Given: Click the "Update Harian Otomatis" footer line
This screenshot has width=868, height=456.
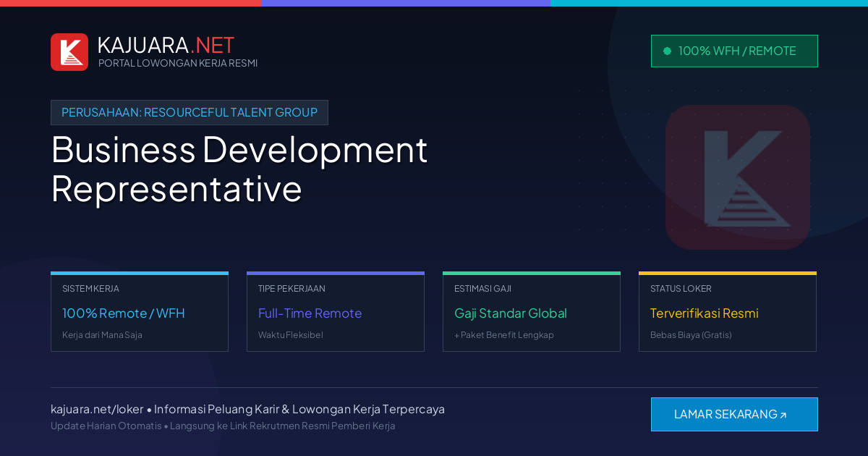Looking at the screenshot, I should 223,426.
